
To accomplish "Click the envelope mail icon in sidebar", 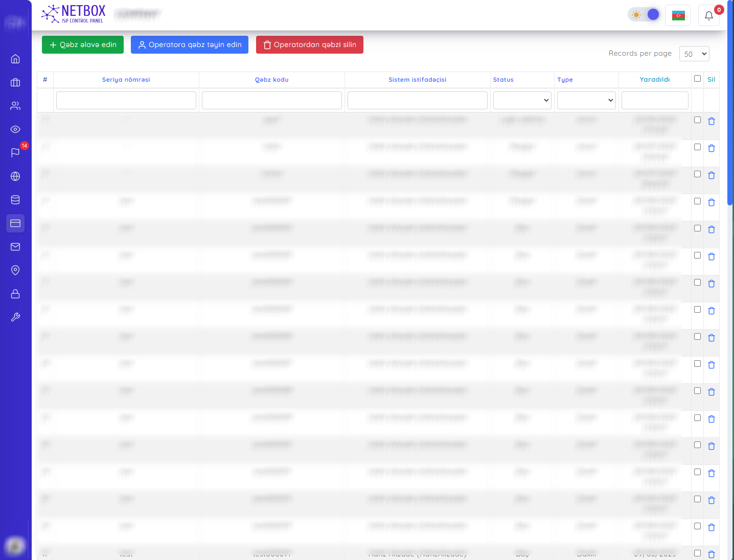I will [15, 247].
